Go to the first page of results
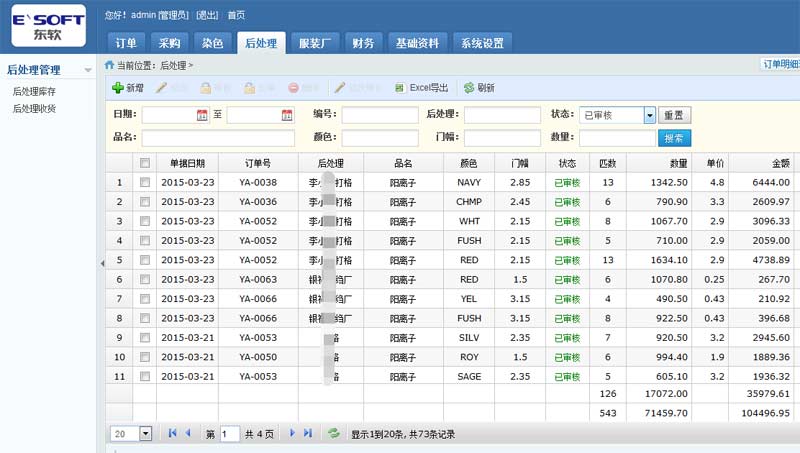This screenshot has width=800, height=453. 172,433
